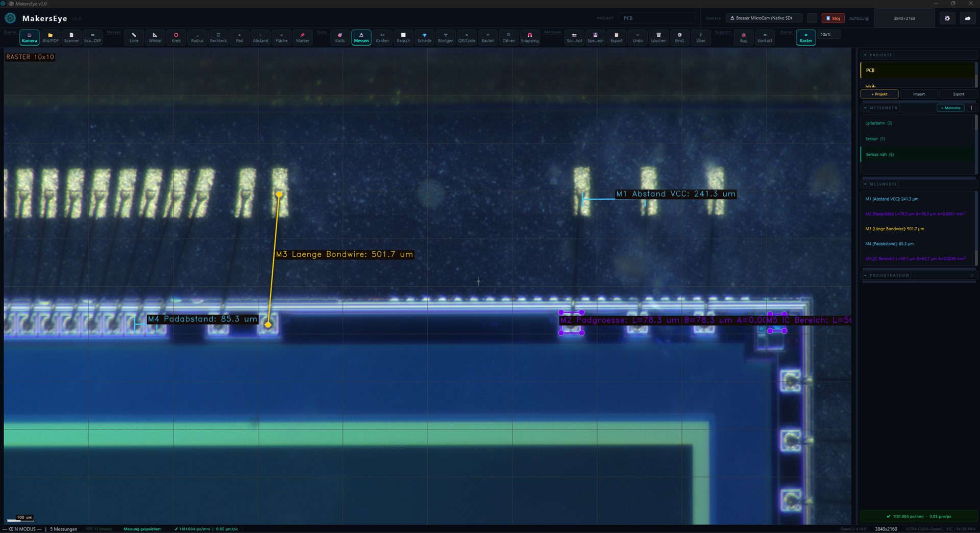
Task: Open the Bresser MikroCam camera dropdown
Action: pos(764,18)
